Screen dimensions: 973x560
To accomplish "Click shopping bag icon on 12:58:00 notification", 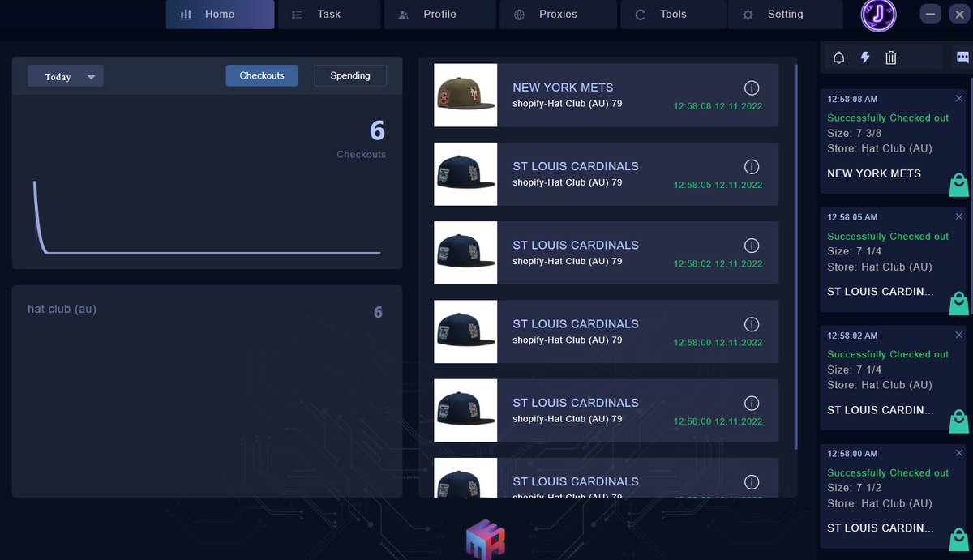I will pyautogui.click(x=959, y=540).
